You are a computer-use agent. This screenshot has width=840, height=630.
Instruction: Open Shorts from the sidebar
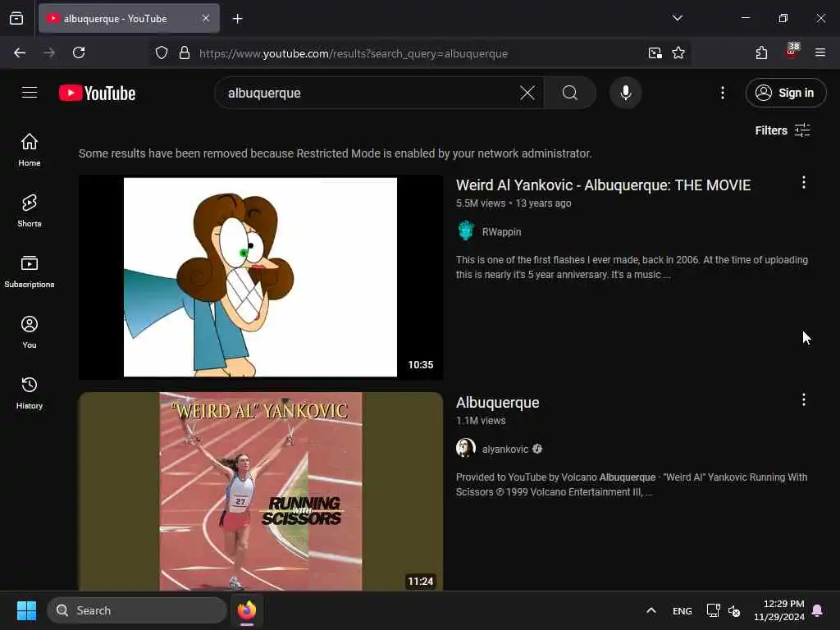tap(30, 211)
